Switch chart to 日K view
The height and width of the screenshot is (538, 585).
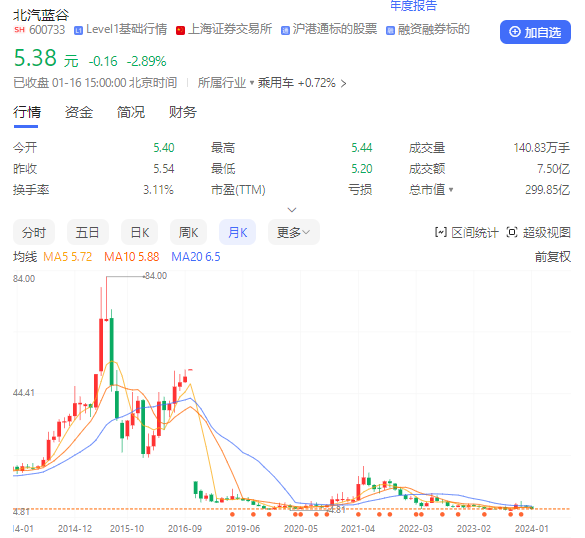click(140, 232)
